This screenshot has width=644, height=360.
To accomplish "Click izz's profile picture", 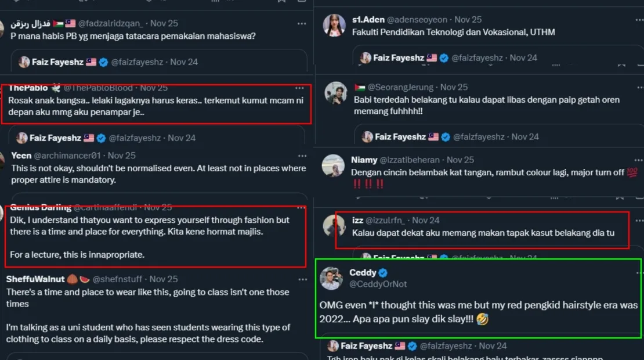I will 335,226.
